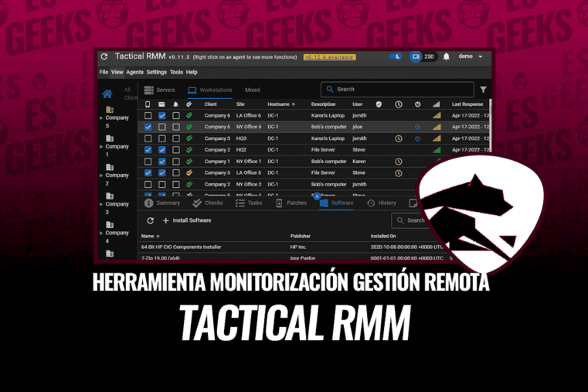Viewport: 588px width, 392px height.
Task: Uncheck SMS alert in LA Office 5 row
Action: click(x=148, y=173)
